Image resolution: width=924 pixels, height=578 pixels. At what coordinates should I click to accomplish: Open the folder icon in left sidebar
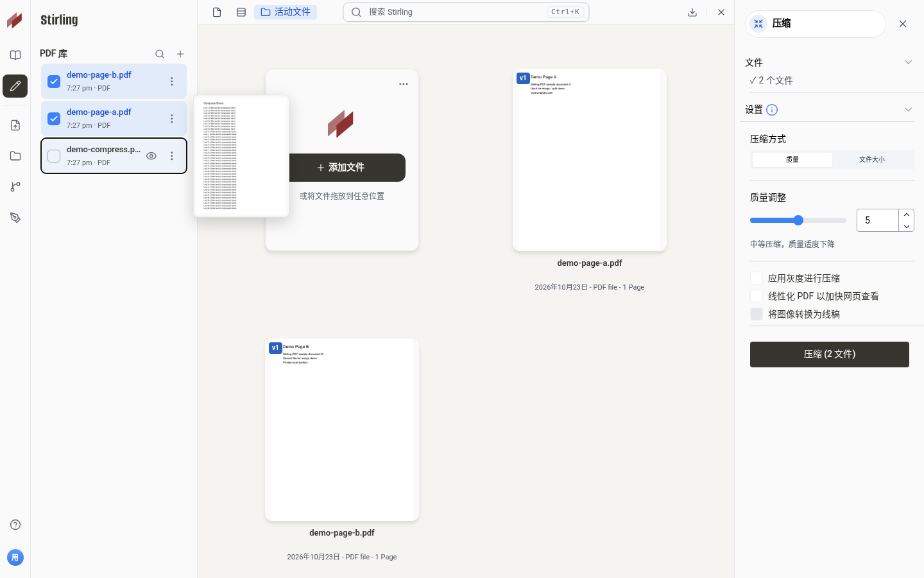click(x=15, y=156)
